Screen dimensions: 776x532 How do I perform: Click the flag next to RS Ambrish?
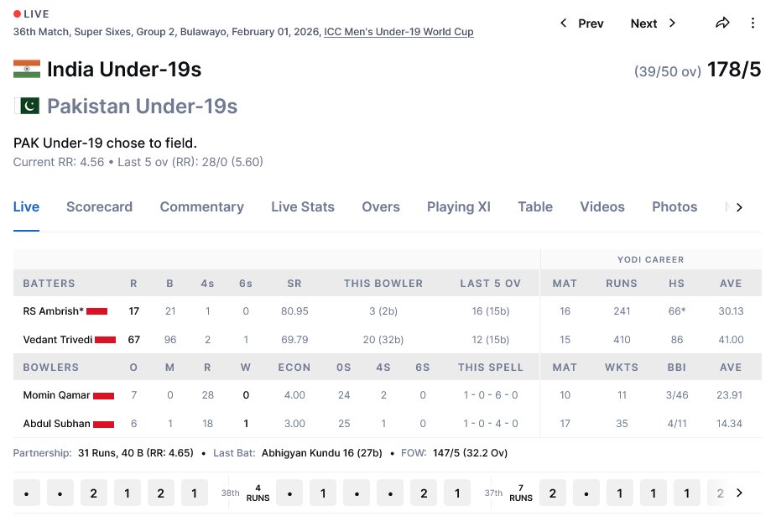(x=97, y=311)
